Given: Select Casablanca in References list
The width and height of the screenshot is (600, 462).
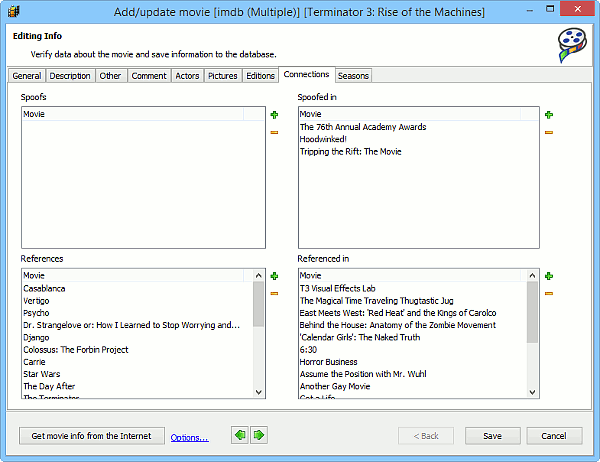Looking at the screenshot, I should 44,288.
